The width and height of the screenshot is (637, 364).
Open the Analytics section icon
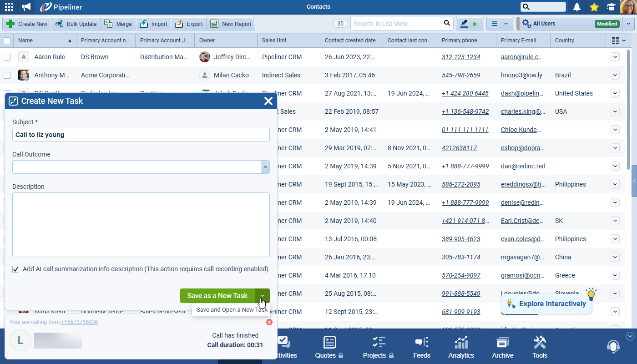(x=461, y=348)
